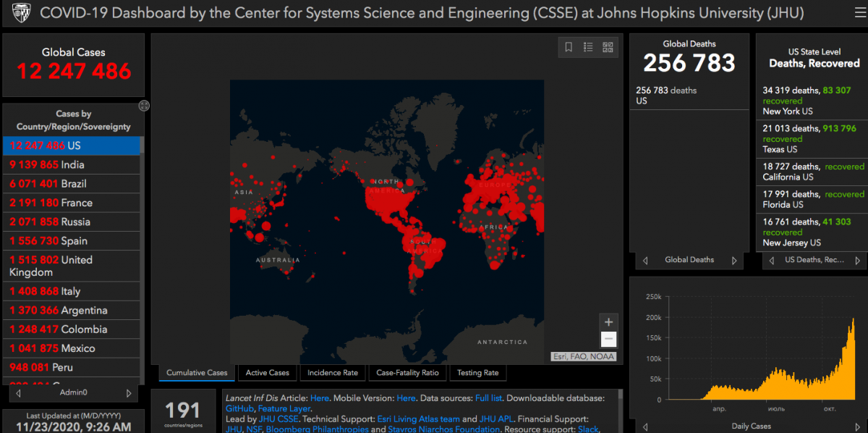Screen dimensions: 868x433
Task: Switch to the Cumulative Cases tab
Action: (197, 373)
